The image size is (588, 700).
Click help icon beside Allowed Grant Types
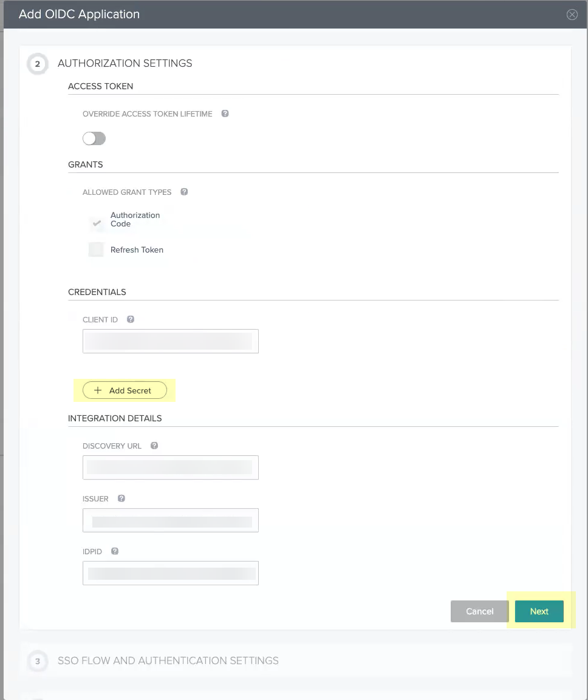[x=184, y=192]
